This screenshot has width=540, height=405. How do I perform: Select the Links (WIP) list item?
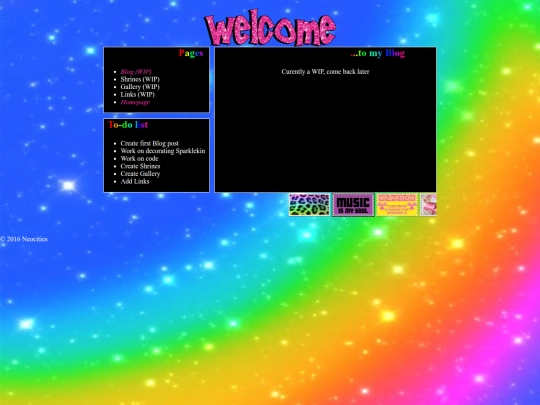[x=137, y=94]
